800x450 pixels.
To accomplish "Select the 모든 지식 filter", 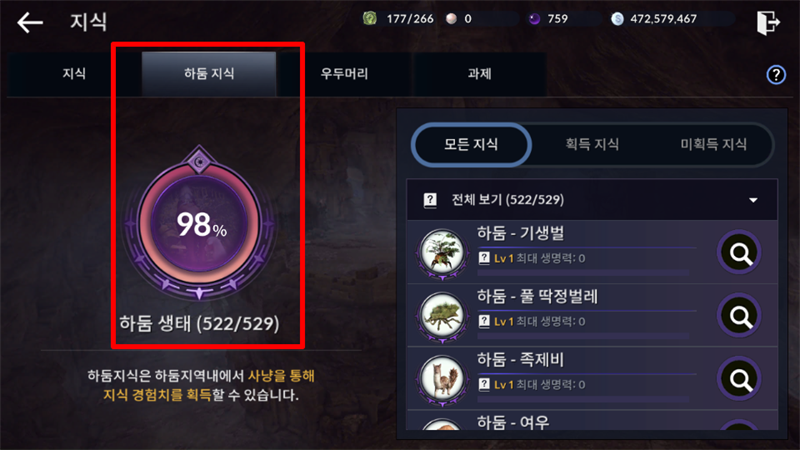I will coord(471,144).
